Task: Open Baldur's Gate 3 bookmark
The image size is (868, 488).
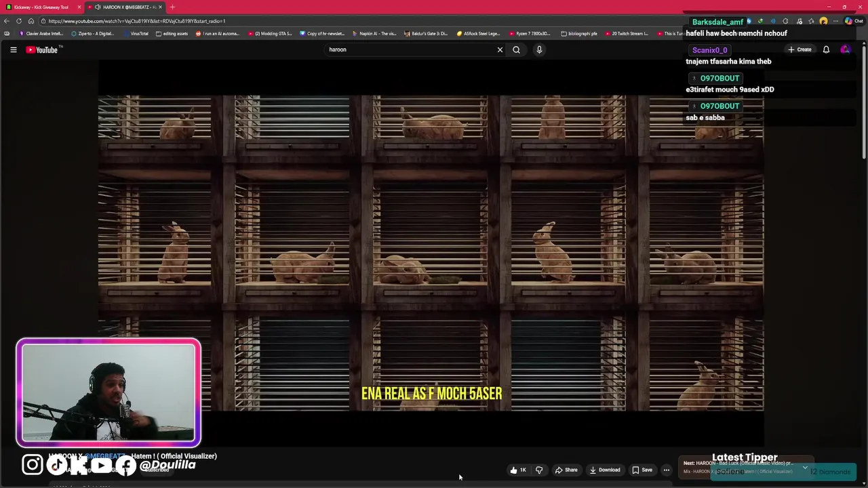Action: pos(427,33)
